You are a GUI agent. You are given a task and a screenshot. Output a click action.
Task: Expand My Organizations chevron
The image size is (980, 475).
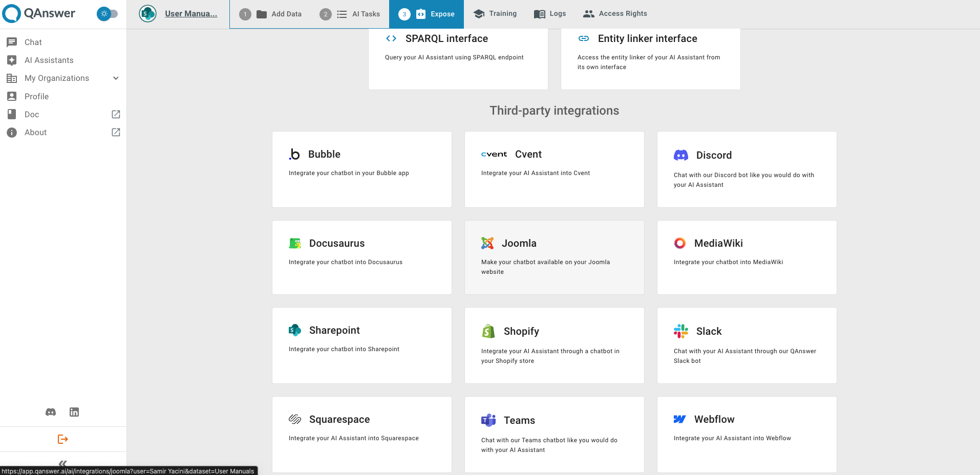pyautogui.click(x=116, y=78)
